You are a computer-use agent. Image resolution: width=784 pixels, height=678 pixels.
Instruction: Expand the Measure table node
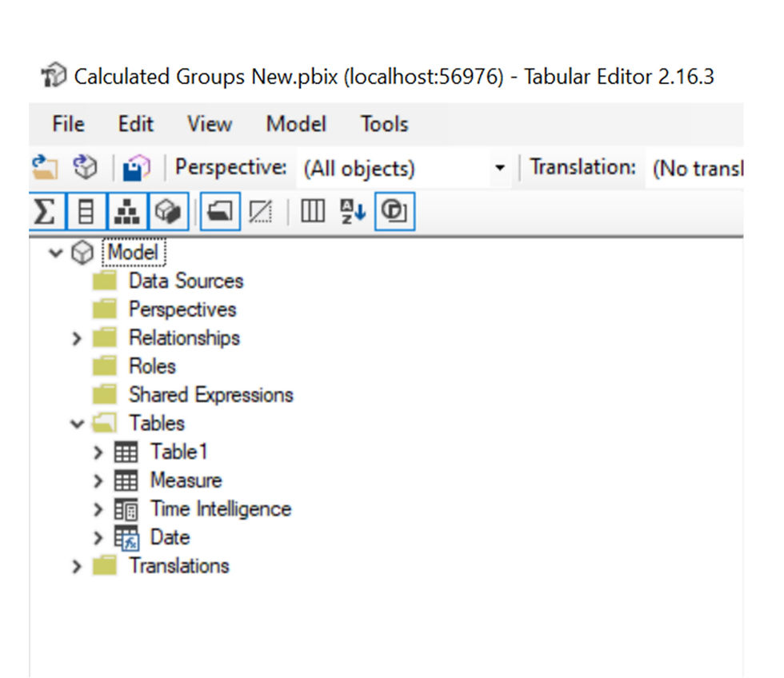tap(98, 481)
